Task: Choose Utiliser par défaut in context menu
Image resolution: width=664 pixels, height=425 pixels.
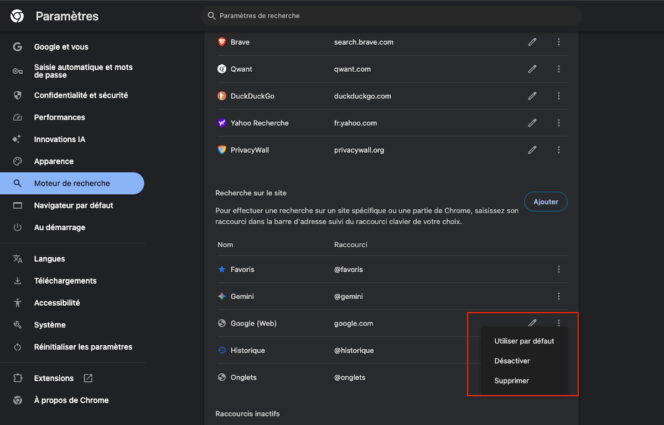Action: coord(524,341)
